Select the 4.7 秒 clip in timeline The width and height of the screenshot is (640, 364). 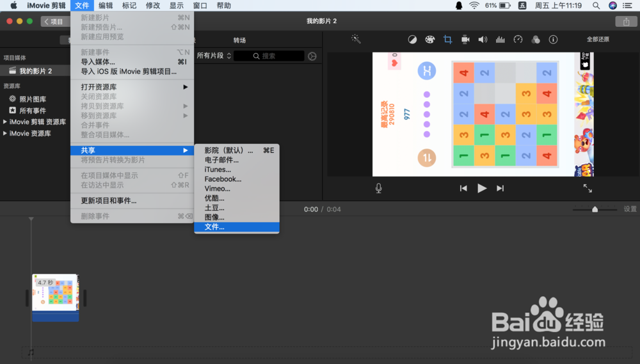(x=56, y=297)
